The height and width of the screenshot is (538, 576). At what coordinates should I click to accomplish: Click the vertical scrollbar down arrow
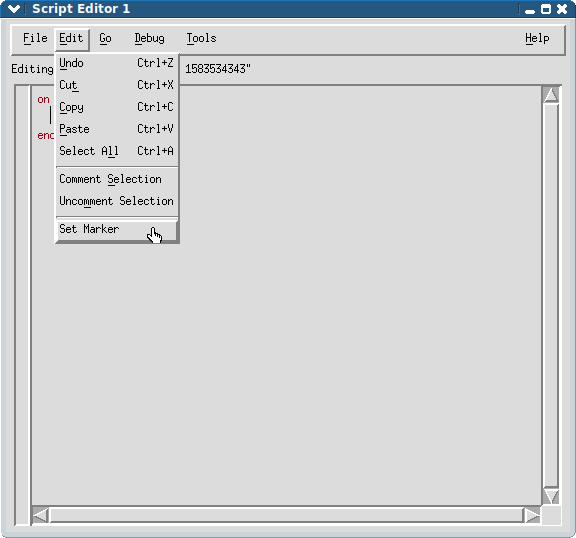[x=551, y=497]
